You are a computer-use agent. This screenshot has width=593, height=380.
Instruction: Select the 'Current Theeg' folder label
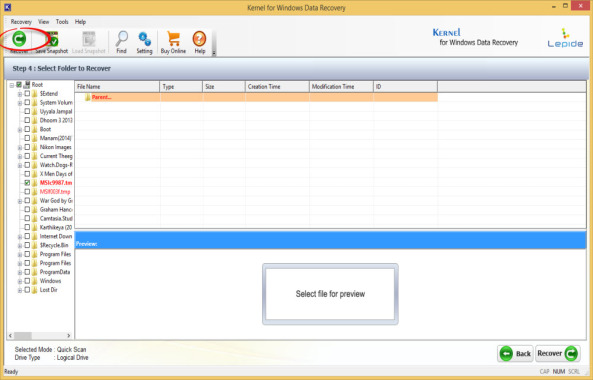[56, 156]
